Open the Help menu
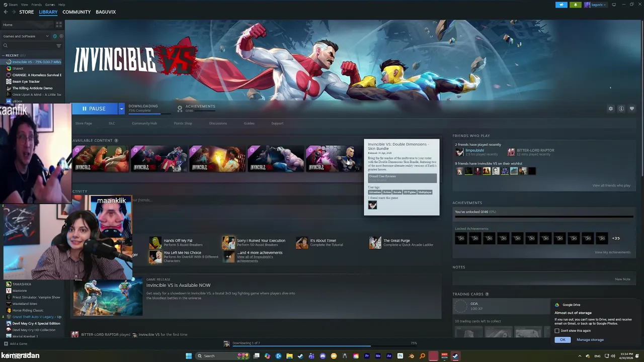Screen dimensions: 644x362 click(61, 5)
